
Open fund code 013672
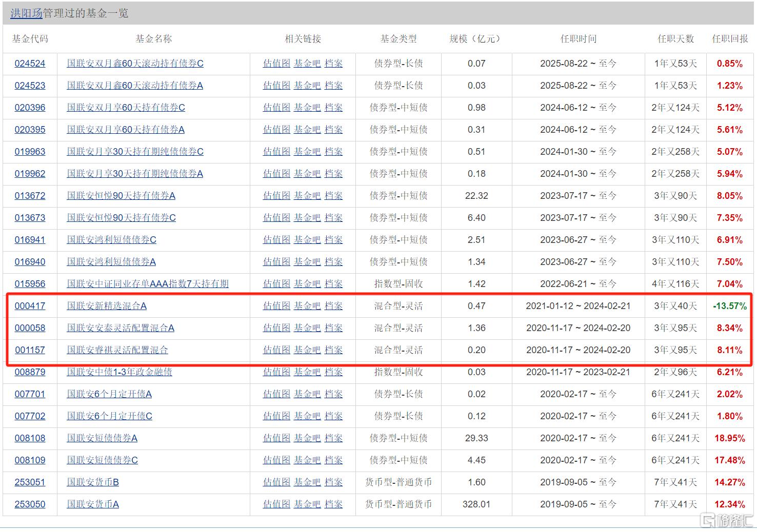(x=30, y=196)
